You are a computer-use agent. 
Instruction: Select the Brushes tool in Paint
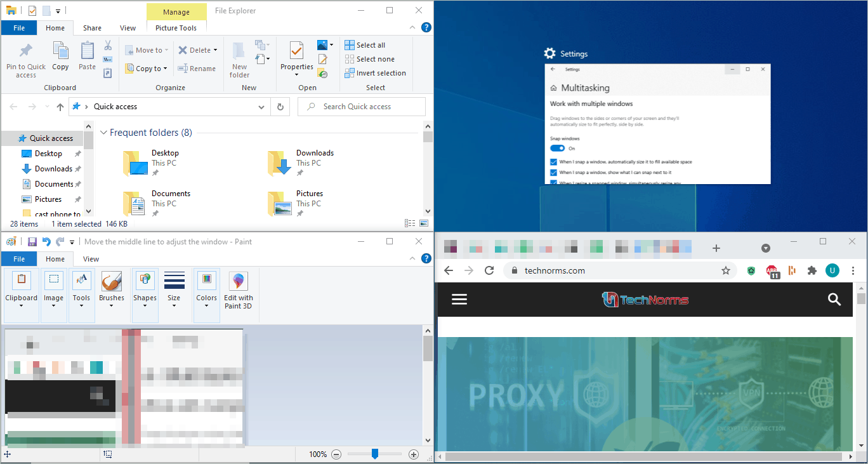(111, 293)
